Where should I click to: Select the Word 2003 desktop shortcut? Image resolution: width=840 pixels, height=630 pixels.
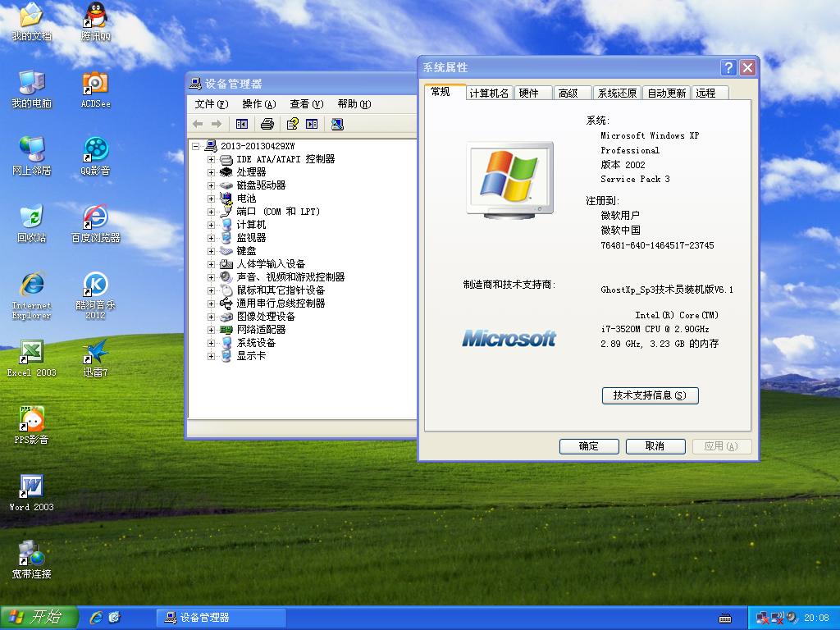pyautogui.click(x=32, y=493)
